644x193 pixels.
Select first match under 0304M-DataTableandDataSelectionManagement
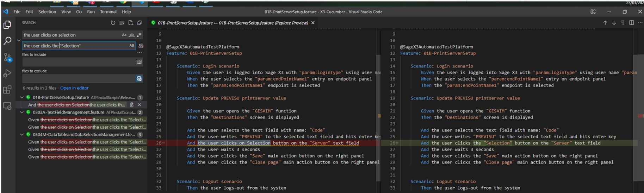87,142
